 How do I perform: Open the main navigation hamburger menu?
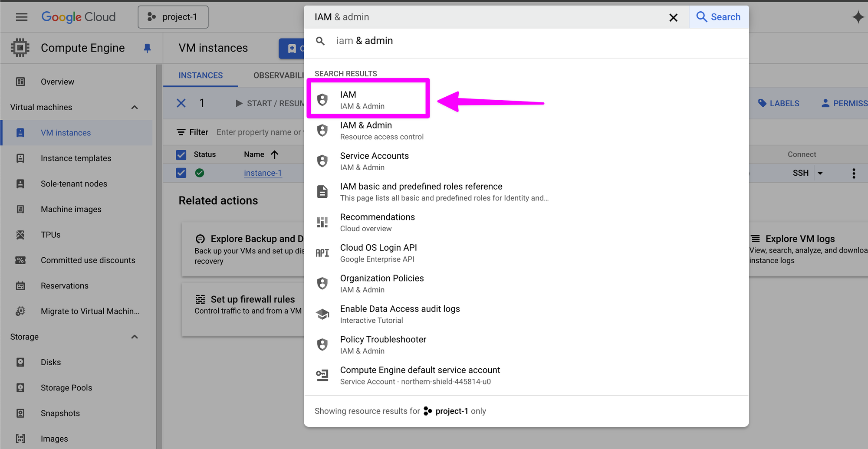pos(21,17)
